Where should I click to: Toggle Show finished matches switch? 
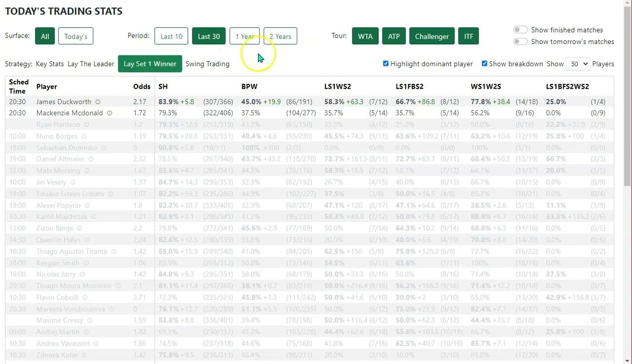tap(520, 30)
